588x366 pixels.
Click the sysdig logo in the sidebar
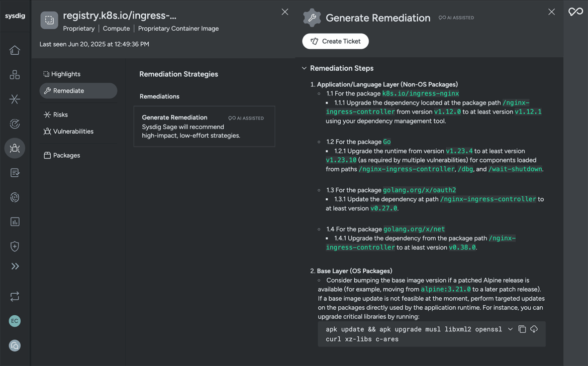click(15, 16)
